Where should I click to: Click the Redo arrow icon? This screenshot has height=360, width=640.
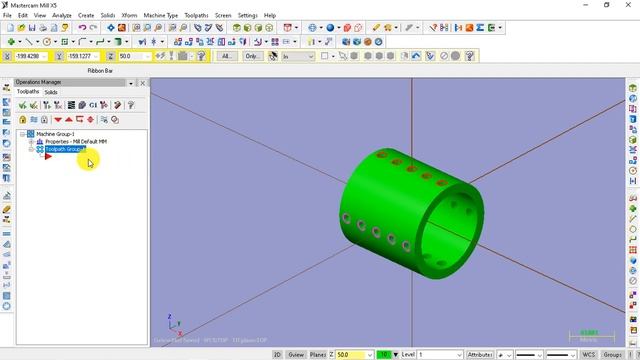[x=93, y=28]
